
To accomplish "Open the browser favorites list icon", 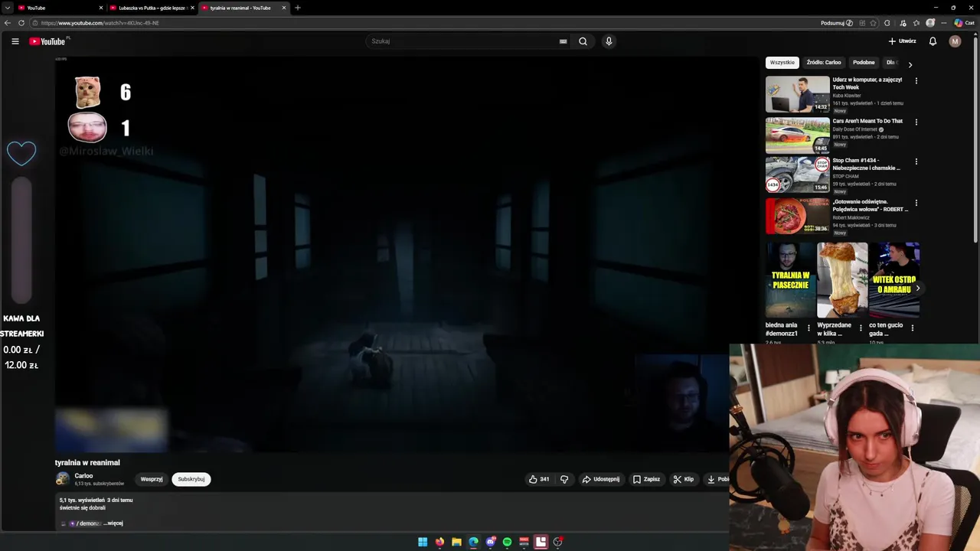I will tap(916, 23).
